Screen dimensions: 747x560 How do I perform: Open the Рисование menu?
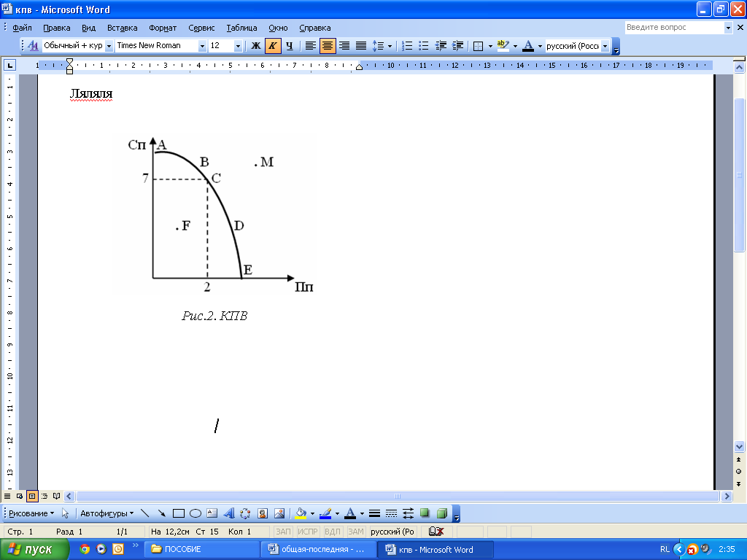pos(31,513)
